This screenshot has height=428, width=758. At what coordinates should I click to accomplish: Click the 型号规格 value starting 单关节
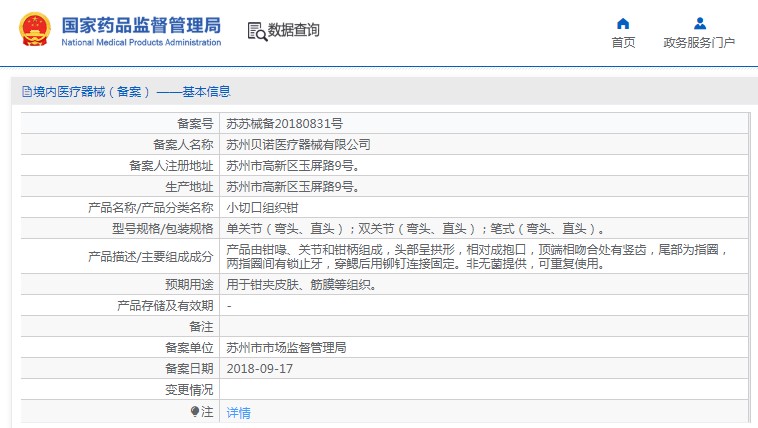(x=415, y=229)
